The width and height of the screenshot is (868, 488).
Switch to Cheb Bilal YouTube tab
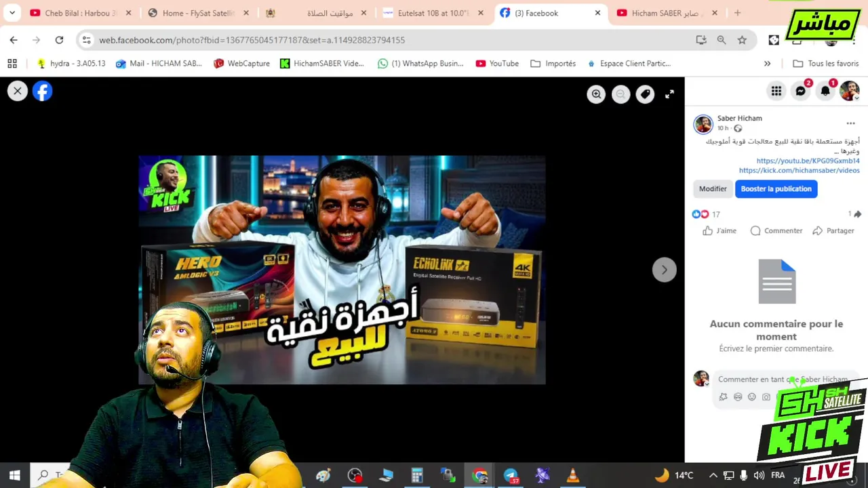[x=81, y=13]
